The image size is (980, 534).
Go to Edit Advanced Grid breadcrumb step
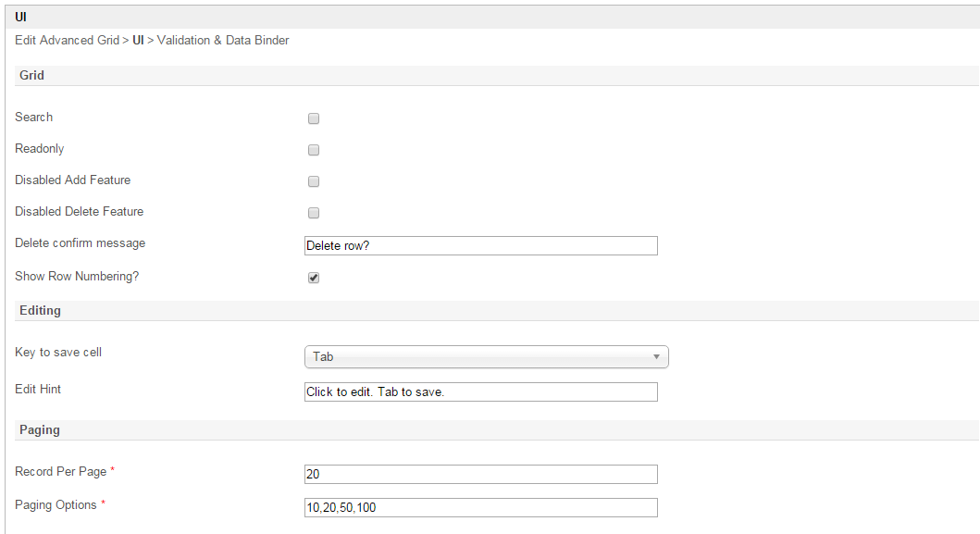tap(67, 41)
